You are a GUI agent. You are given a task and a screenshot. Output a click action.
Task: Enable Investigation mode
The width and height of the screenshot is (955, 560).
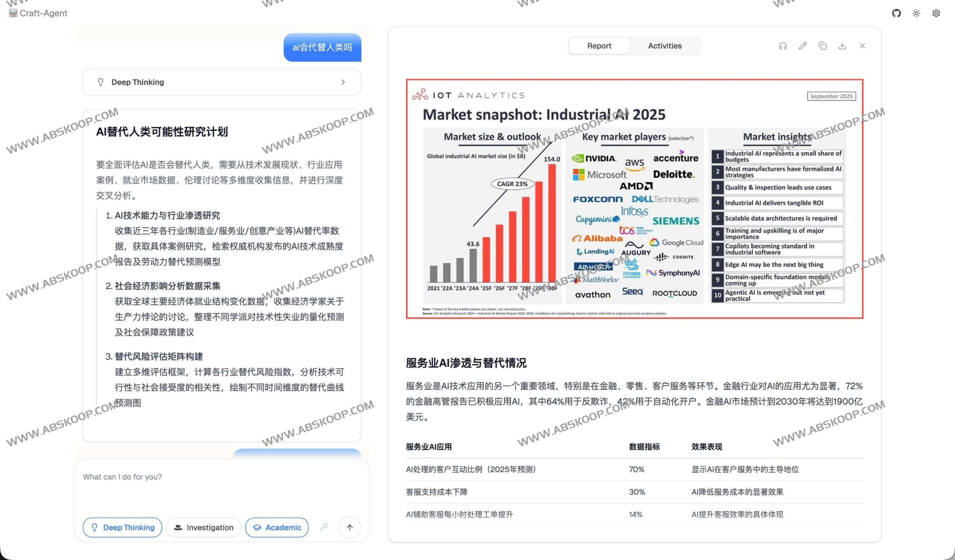click(203, 527)
